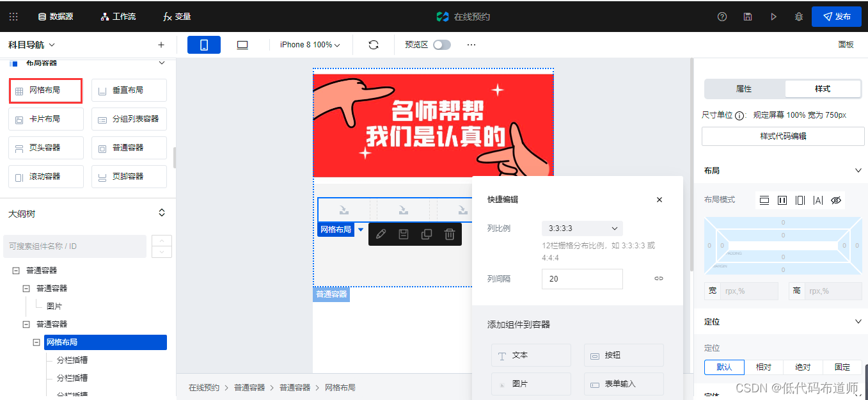This screenshot has width=868, height=400.
Task: Click the preview play icon
Action: [x=773, y=17]
